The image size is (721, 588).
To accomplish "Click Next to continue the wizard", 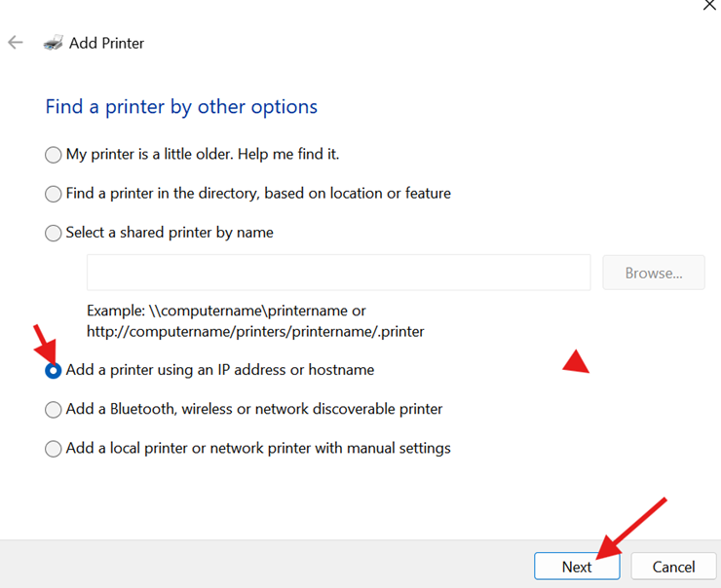I will pyautogui.click(x=576, y=567).
